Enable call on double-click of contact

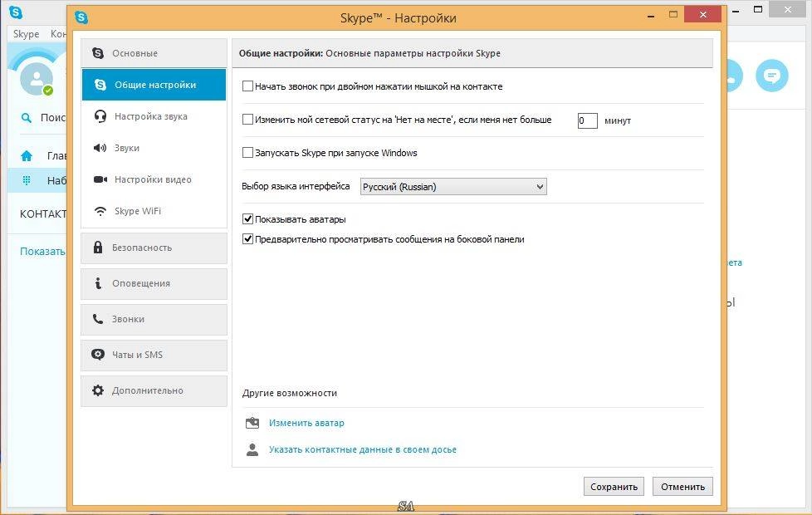pyautogui.click(x=247, y=86)
